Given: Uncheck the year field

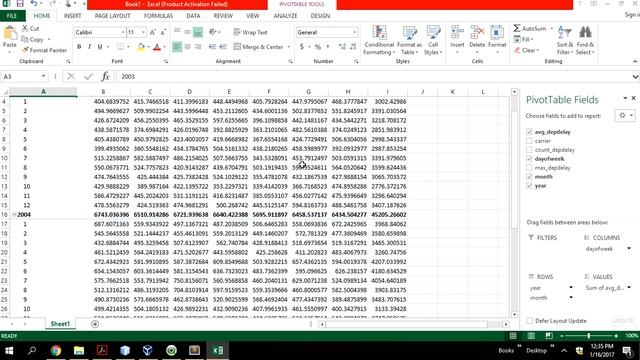Looking at the screenshot, I should [x=529, y=186].
